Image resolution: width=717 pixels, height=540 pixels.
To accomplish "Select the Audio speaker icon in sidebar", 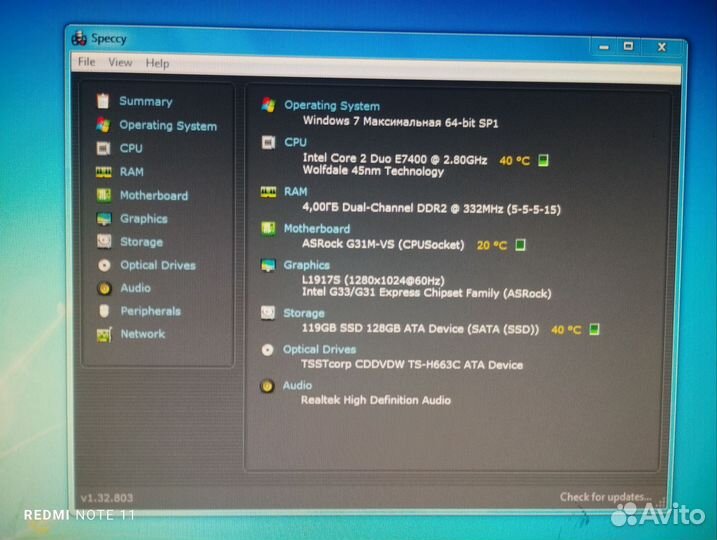I will click(103, 289).
